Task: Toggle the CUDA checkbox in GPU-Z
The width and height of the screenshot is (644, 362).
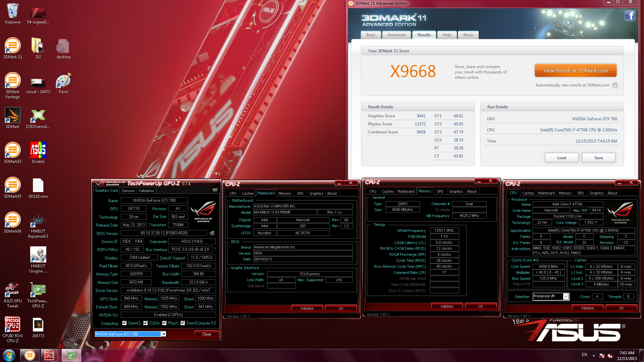Action: [146, 323]
